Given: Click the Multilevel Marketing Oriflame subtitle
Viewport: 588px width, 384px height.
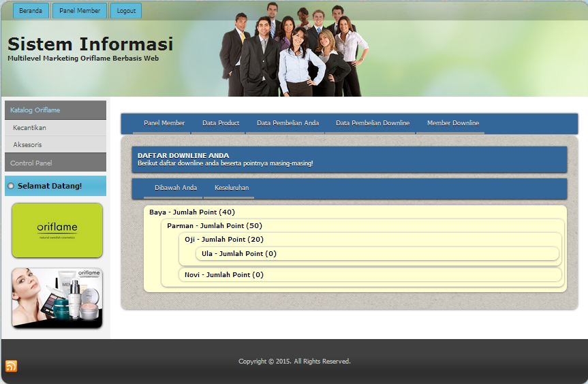Looking at the screenshot, I should (x=83, y=59).
